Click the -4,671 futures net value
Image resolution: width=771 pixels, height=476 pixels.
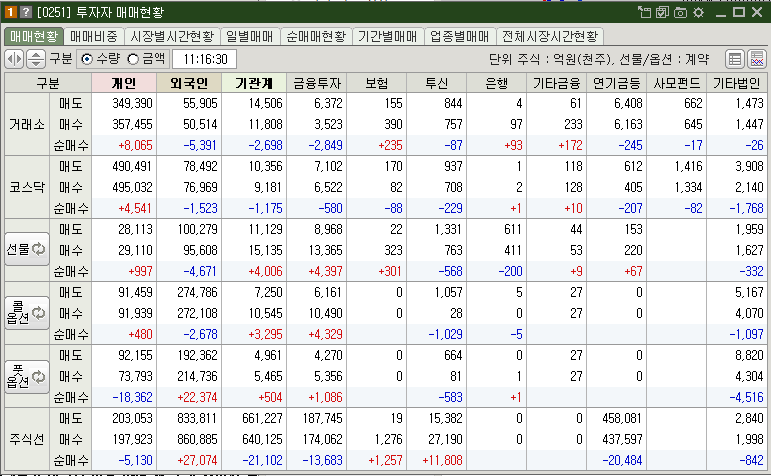point(200,271)
